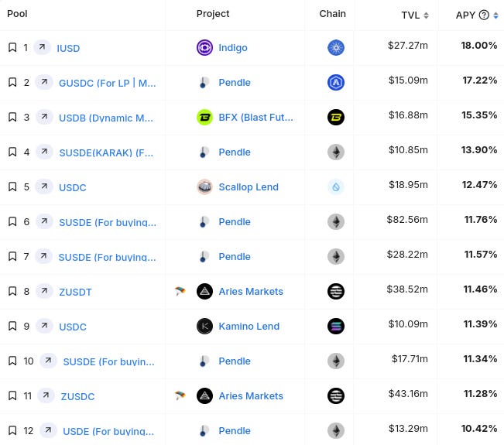Click the Chain column header
This screenshot has width=504, height=445.
click(x=332, y=14)
